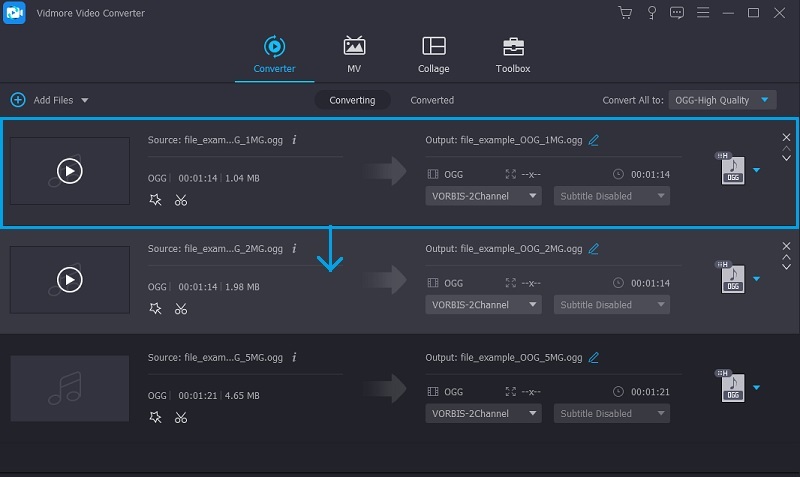
Task: Open the feedback chat bubble icon
Action: point(676,13)
